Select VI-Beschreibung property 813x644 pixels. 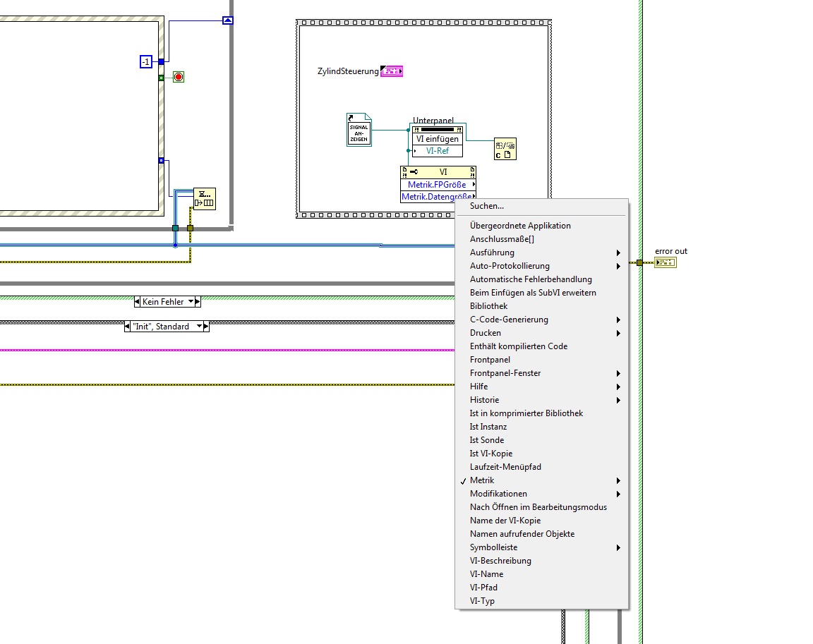click(x=541, y=561)
